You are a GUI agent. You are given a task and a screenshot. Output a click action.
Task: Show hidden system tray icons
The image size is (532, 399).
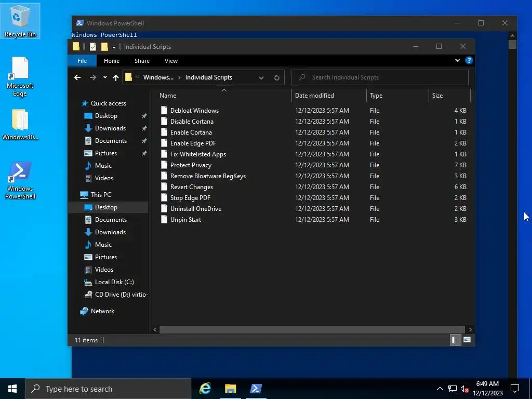tap(440, 389)
